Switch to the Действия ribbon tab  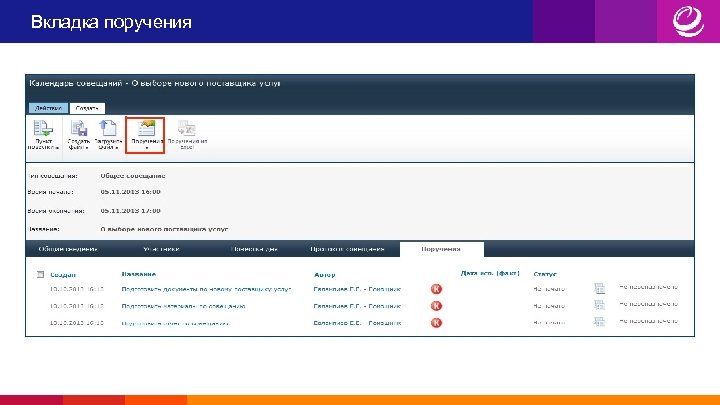coord(48,108)
